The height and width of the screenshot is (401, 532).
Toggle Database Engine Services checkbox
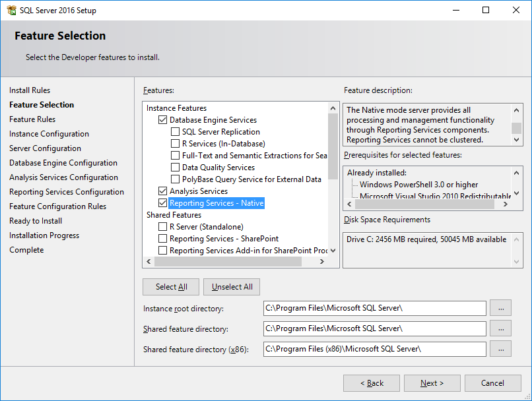click(163, 120)
